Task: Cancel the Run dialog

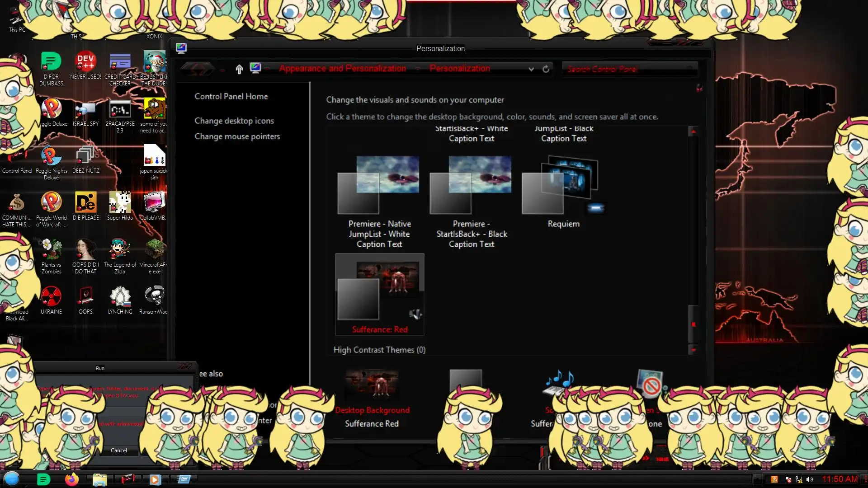Action: pos(119,450)
